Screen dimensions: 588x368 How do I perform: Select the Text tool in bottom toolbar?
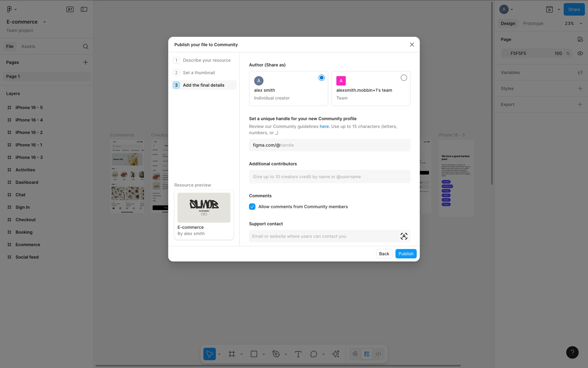coord(298,354)
